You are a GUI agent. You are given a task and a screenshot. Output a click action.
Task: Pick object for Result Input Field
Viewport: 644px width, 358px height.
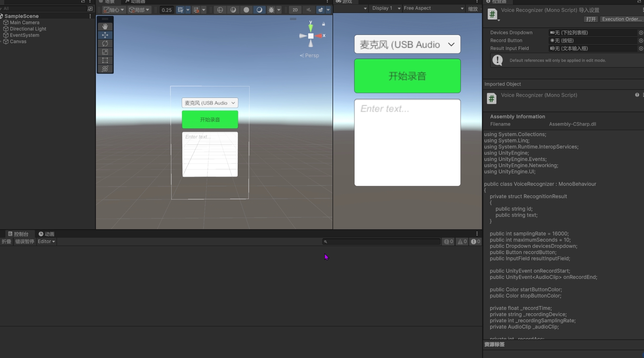(641, 49)
